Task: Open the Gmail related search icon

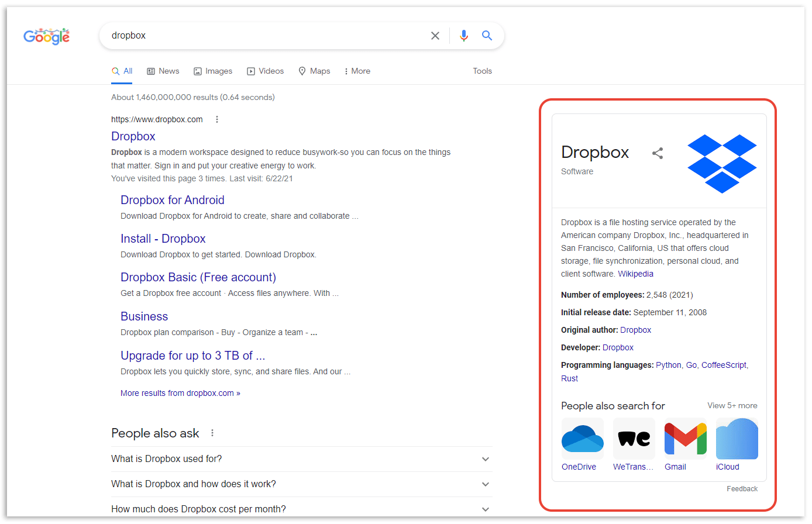Action: [x=686, y=439]
